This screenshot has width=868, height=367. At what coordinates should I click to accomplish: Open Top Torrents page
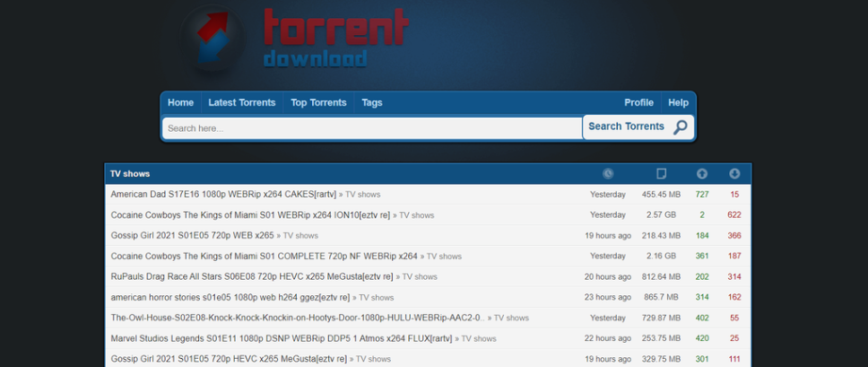pos(318,103)
